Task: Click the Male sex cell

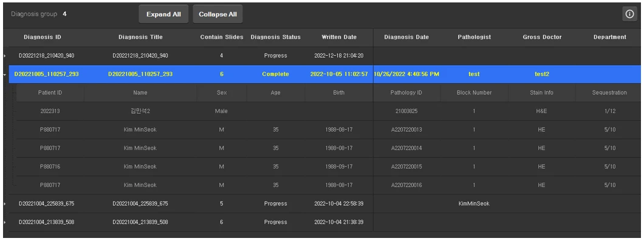Action: 221,111
